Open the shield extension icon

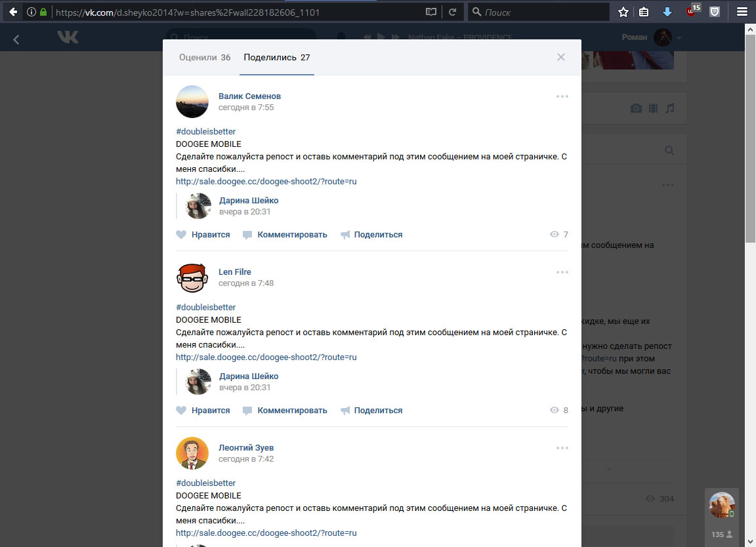(715, 12)
